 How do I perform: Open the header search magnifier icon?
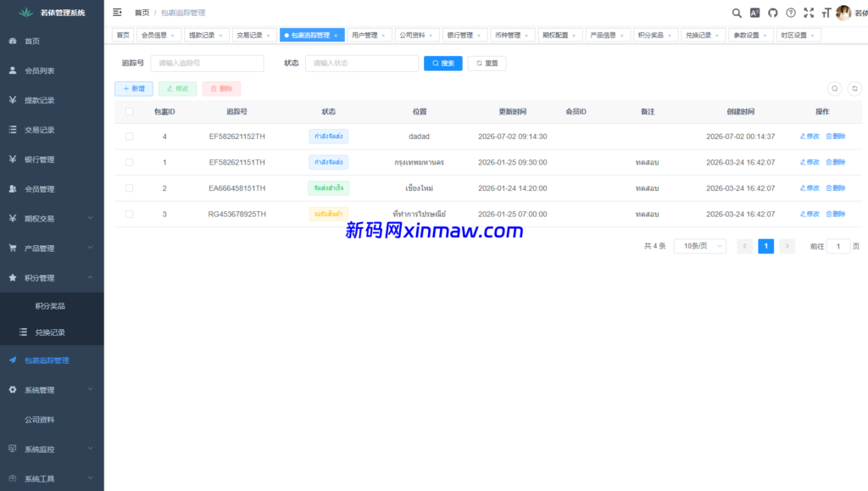pyautogui.click(x=737, y=13)
